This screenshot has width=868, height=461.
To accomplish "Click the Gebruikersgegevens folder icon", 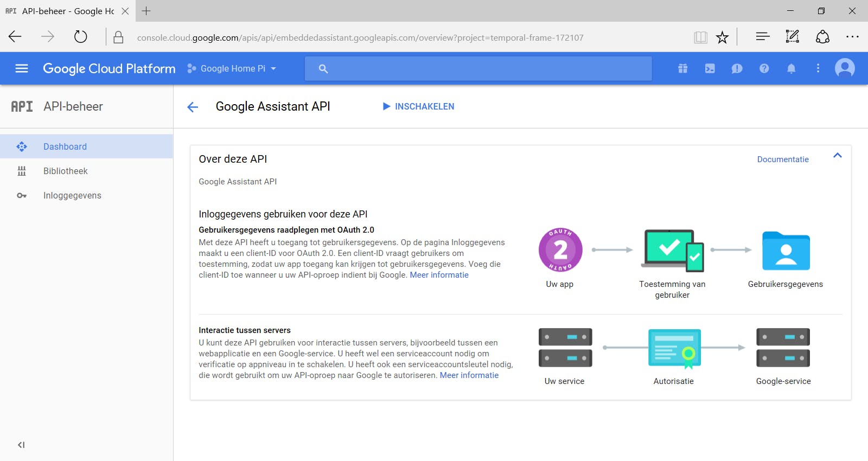I will point(786,251).
